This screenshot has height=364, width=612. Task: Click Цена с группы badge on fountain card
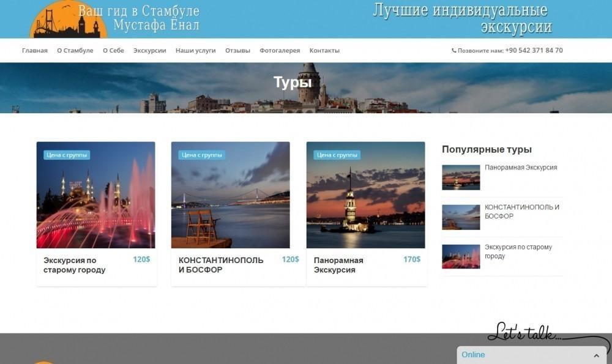tap(67, 155)
